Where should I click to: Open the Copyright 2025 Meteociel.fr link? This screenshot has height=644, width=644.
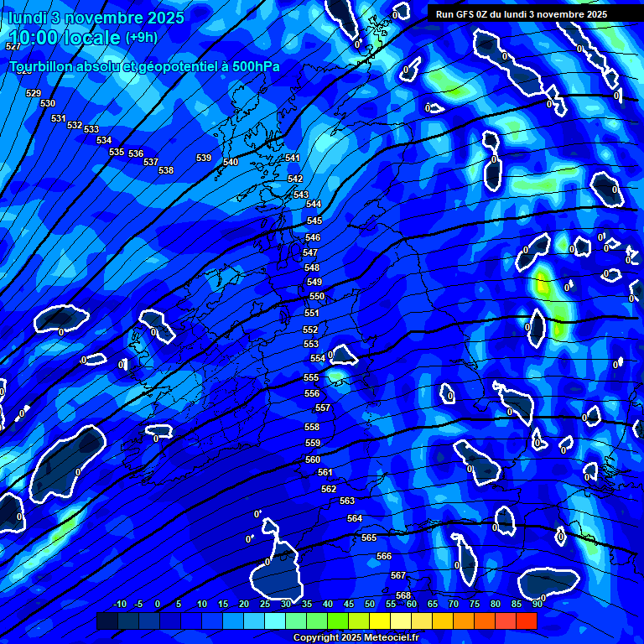(356, 638)
